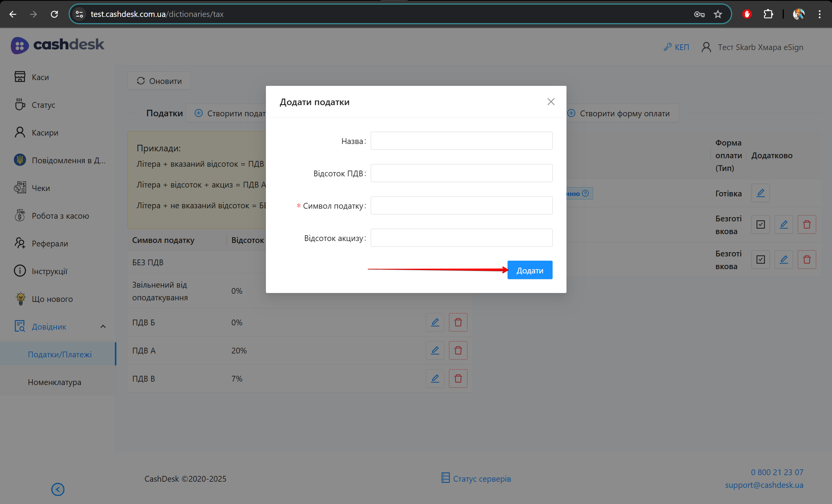
Task: Toggle second Безготівкова checkbox
Action: coord(760,260)
